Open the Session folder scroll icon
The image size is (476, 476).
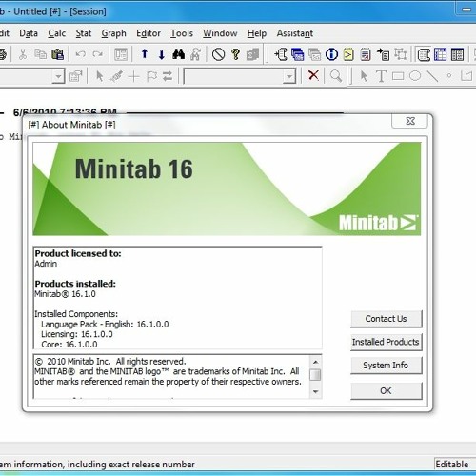281,54
